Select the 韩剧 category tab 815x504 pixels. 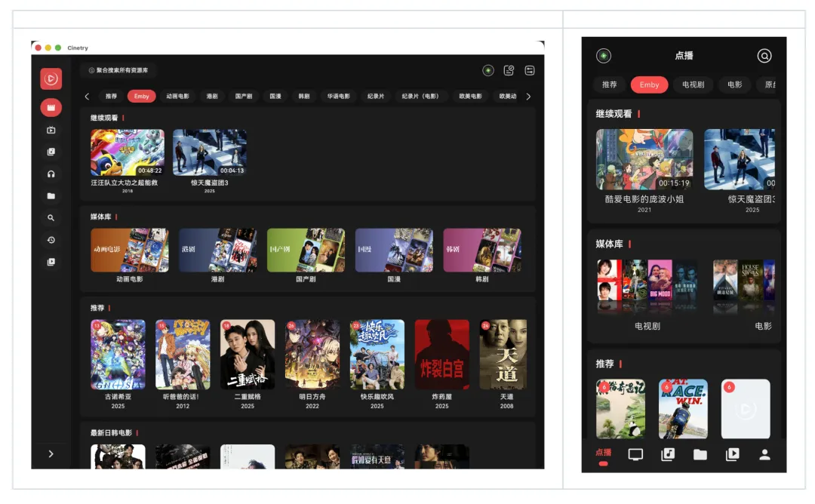click(x=304, y=96)
